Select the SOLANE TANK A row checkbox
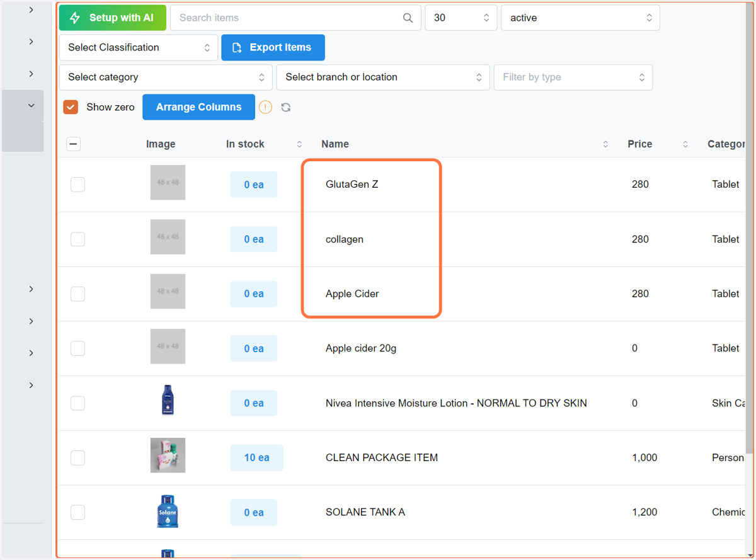The height and width of the screenshot is (560, 756). point(77,512)
